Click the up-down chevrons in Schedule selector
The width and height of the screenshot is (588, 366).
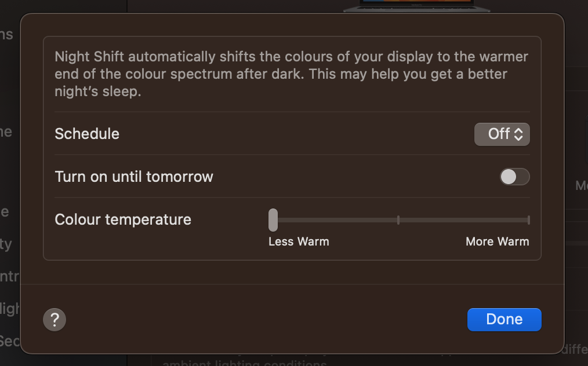tap(518, 134)
